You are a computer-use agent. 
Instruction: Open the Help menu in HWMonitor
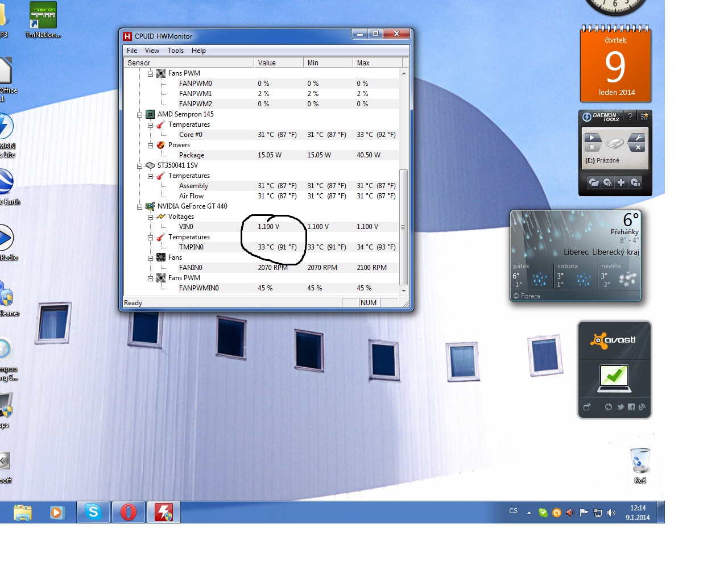click(198, 51)
